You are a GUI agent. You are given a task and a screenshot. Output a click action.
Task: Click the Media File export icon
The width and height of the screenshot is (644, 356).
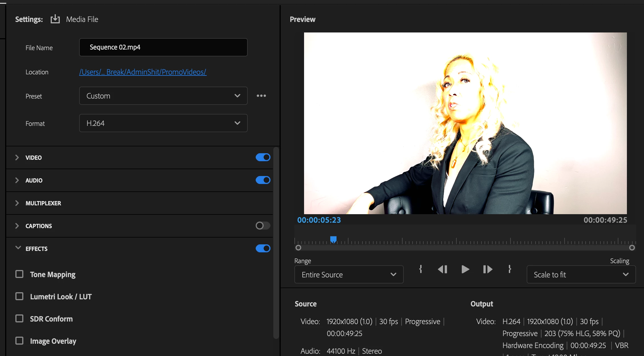pyautogui.click(x=55, y=19)
